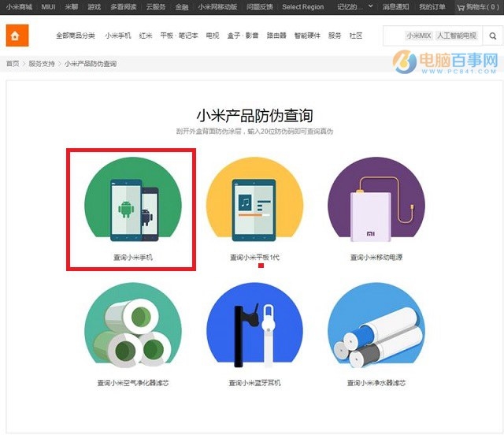Open 服务 nav item
This screenshot has height=435, width=504.
coord(335,35)
